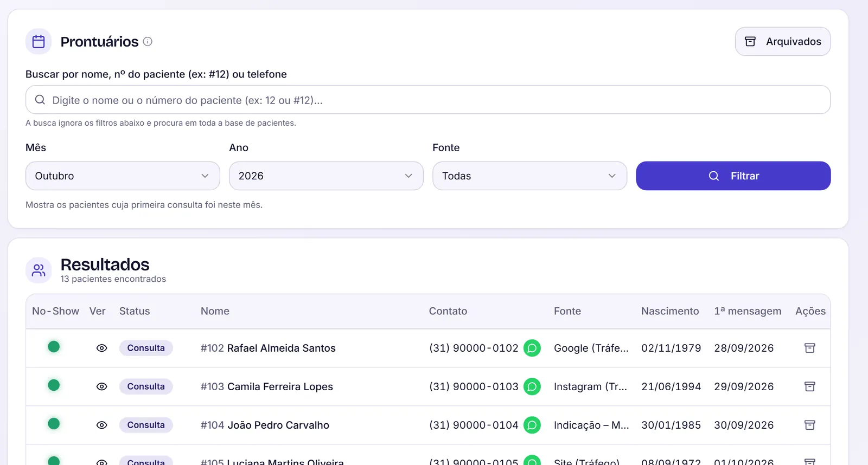Open the Ano dropdown showing 2026
This screenshot has height=465, width=868.
click(x=326, y=176)
